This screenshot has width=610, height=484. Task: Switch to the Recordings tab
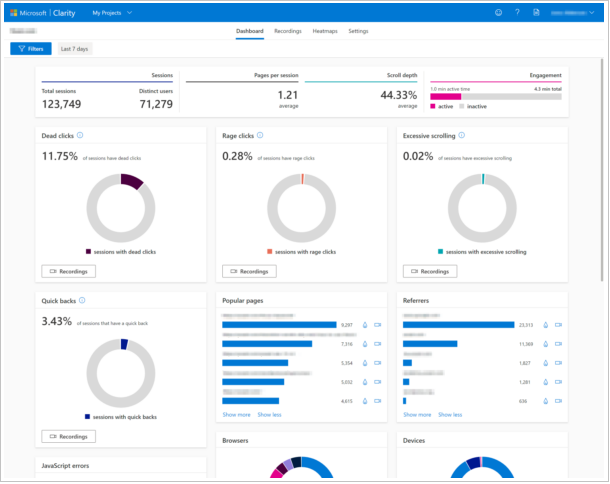[x=288, y=31]
